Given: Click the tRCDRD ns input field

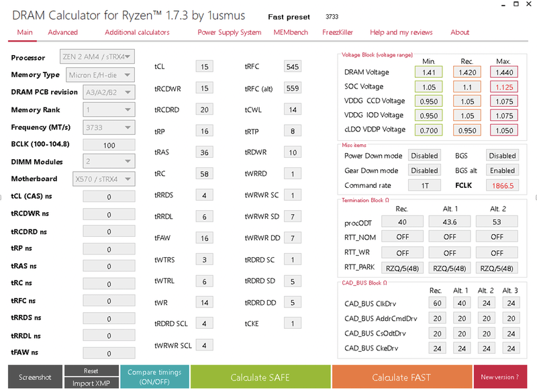Looking at the screenshot, I should pos(109,232).
